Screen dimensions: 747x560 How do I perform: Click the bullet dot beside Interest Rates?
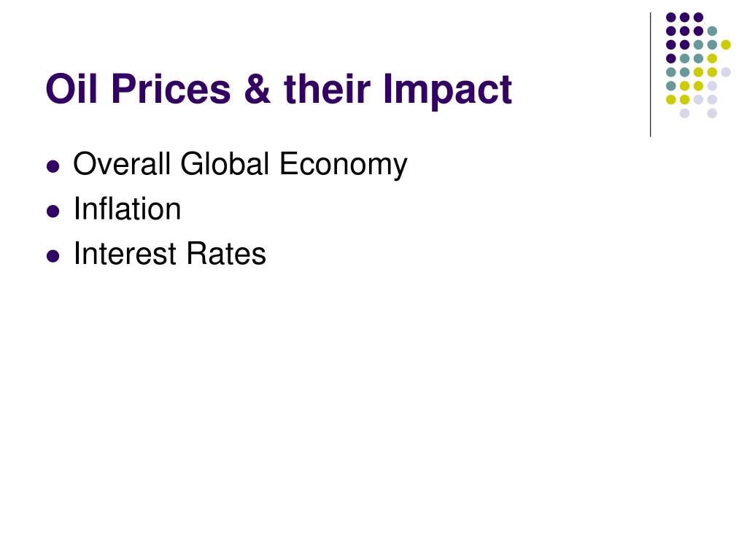tap(53, 256)
